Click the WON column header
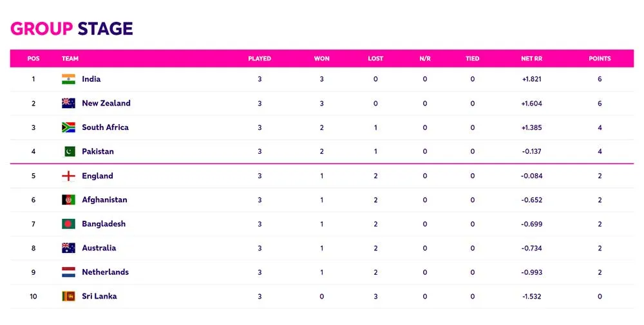The image size is (644, 325). click(x=321, y=59)
